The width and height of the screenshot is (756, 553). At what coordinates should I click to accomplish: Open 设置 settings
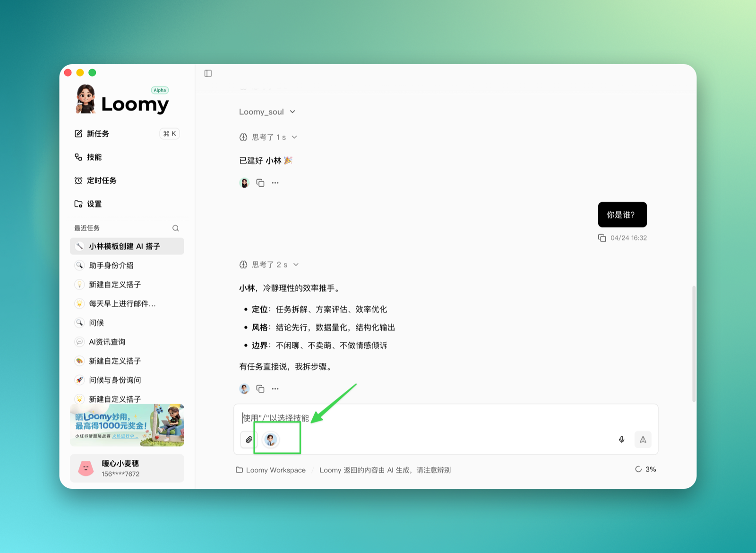click(x=127, y=204)
